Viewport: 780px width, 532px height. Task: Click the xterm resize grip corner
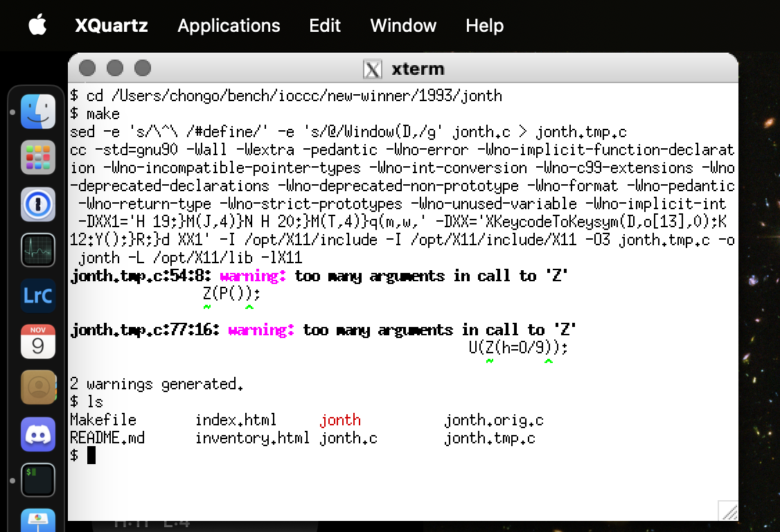(728, 511)
